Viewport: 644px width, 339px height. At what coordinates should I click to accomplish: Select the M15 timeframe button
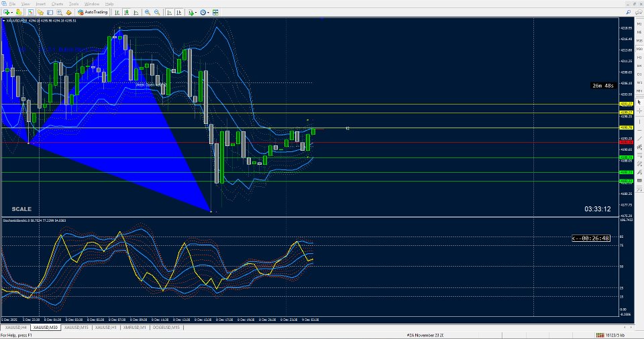(x=639, y=41)
